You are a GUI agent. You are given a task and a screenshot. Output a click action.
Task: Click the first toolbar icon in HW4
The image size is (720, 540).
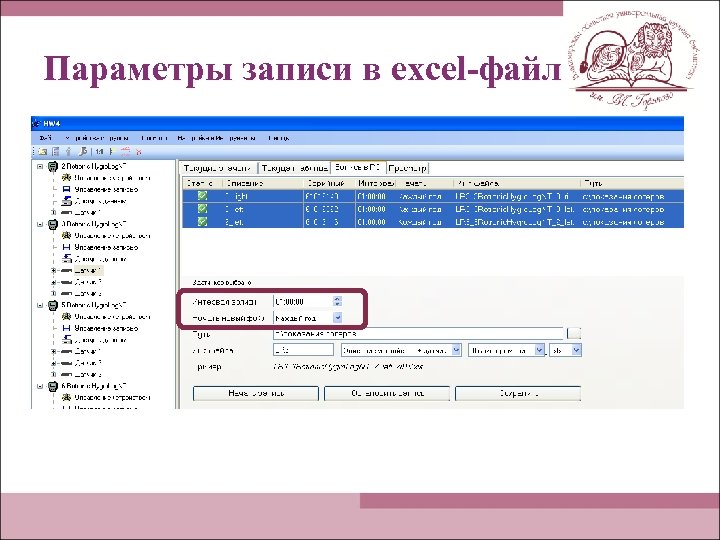(43, 152)
